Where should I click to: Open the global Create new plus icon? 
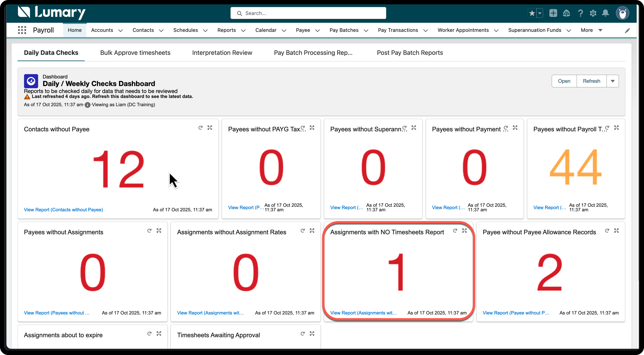553,13
